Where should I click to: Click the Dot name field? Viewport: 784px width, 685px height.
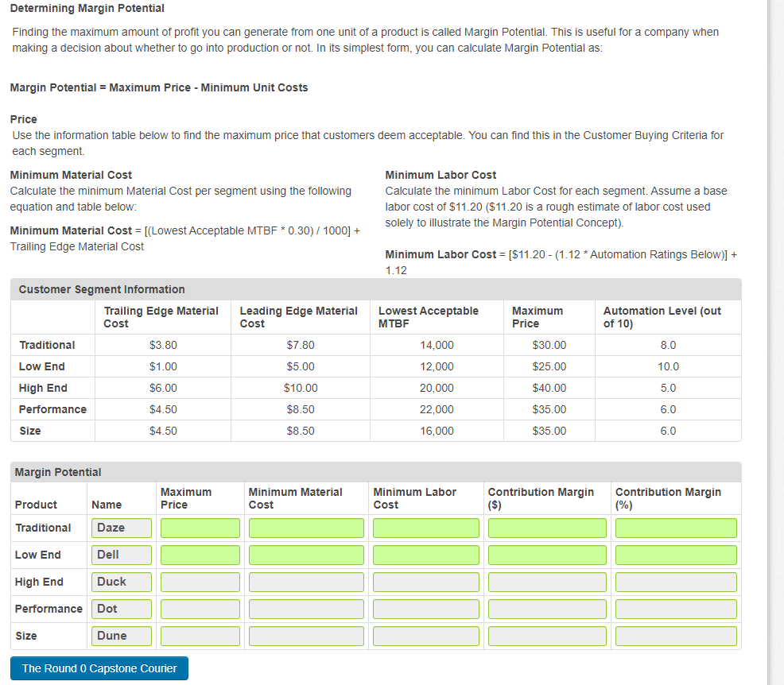pyautogui.click(x=121, y=608)
